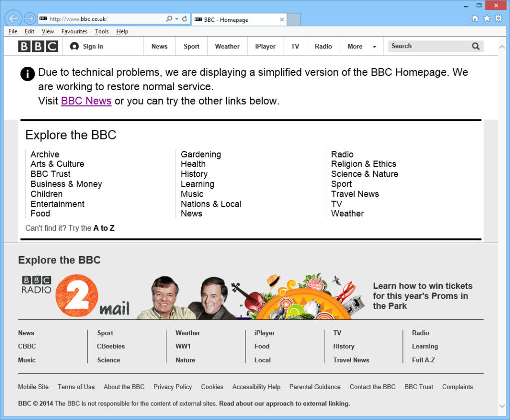Screen dimensions: 510x420
Task: Open Parental Guidance link
Action: 315,387
